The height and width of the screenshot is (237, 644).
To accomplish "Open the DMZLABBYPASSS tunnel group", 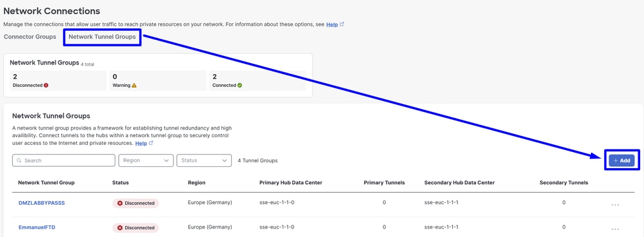I will (41, 203).
